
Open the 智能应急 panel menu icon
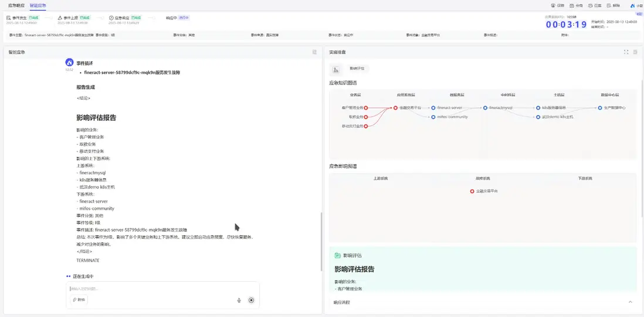(x=314, y=52)
